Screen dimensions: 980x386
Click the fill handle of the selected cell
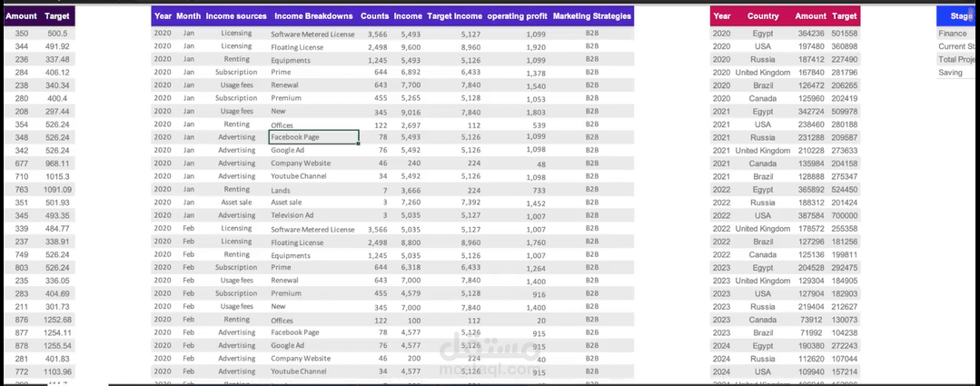359,143
